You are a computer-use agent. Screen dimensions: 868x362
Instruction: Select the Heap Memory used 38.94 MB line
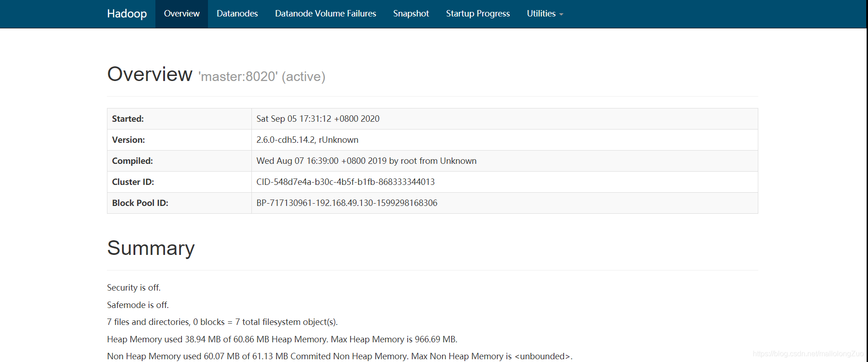tap(282, 340)
